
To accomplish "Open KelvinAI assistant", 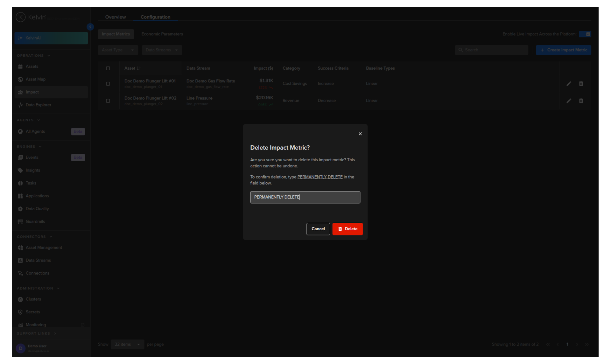I will [51, 38].
